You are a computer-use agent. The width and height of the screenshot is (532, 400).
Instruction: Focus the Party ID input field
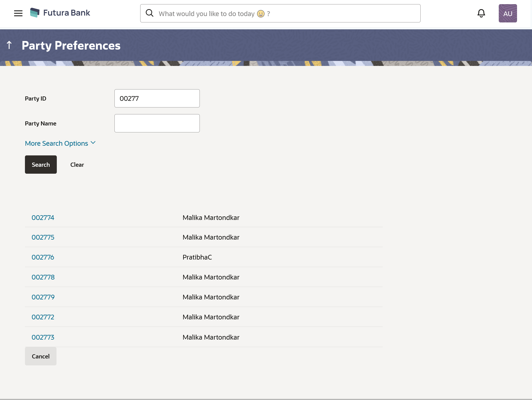157,98
